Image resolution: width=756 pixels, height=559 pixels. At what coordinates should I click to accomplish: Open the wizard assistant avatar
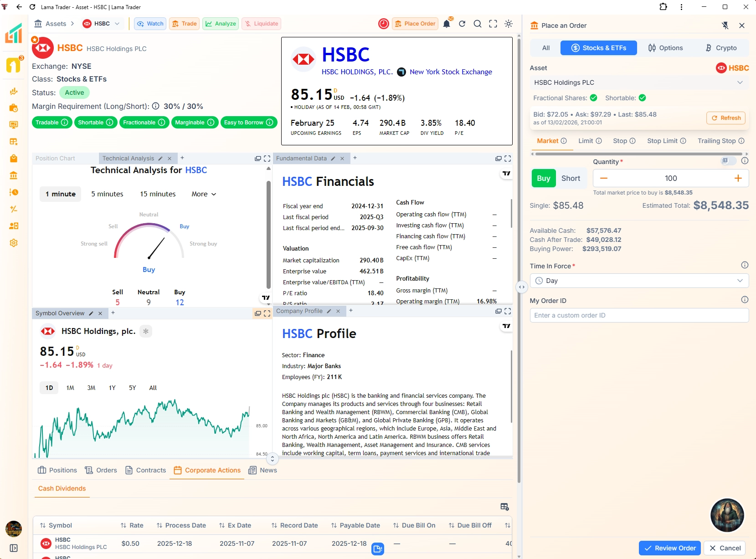click(727, 515)
